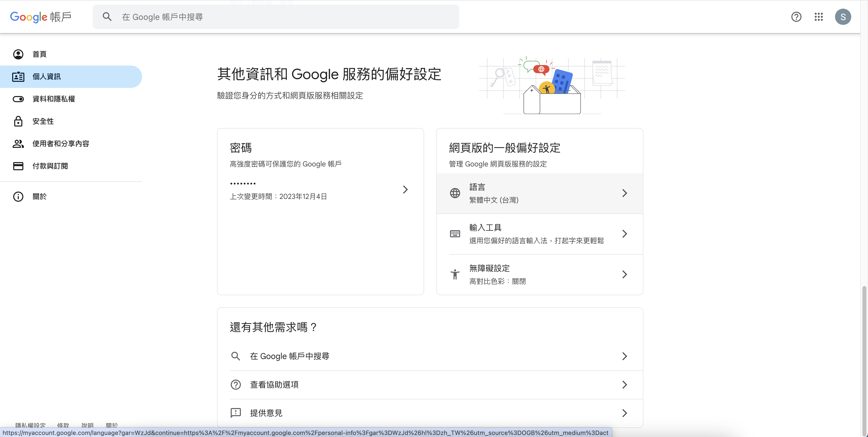Expand the 密碼 card chevron arrow

coord(405,190)
